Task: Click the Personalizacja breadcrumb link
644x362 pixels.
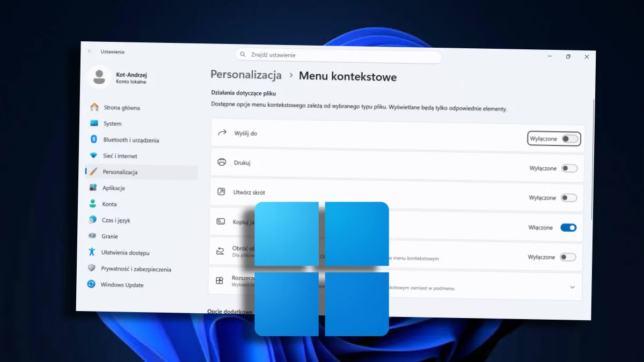Action: (x=246, y=75)
